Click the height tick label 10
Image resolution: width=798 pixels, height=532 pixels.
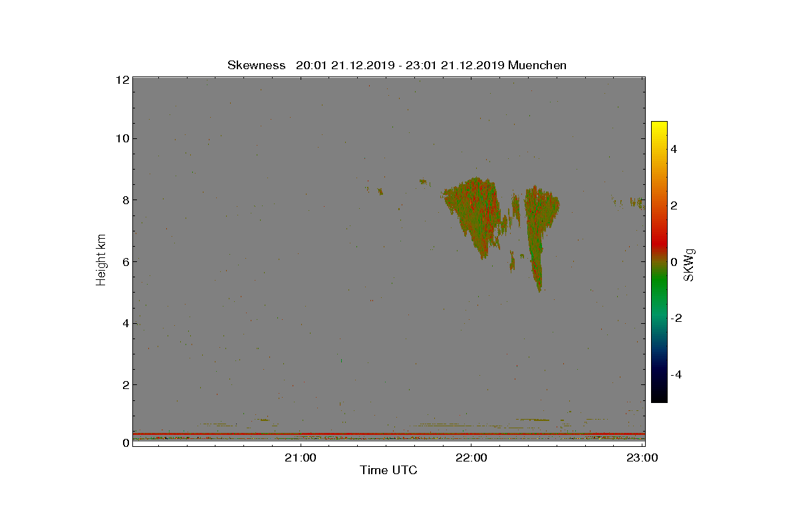[122, 138]
